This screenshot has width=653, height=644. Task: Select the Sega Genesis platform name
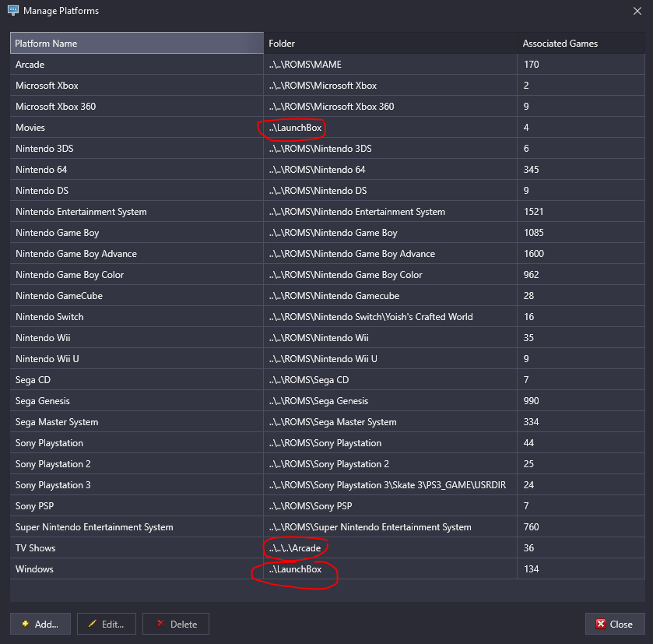pyautogui.click(x=43, y=401)
